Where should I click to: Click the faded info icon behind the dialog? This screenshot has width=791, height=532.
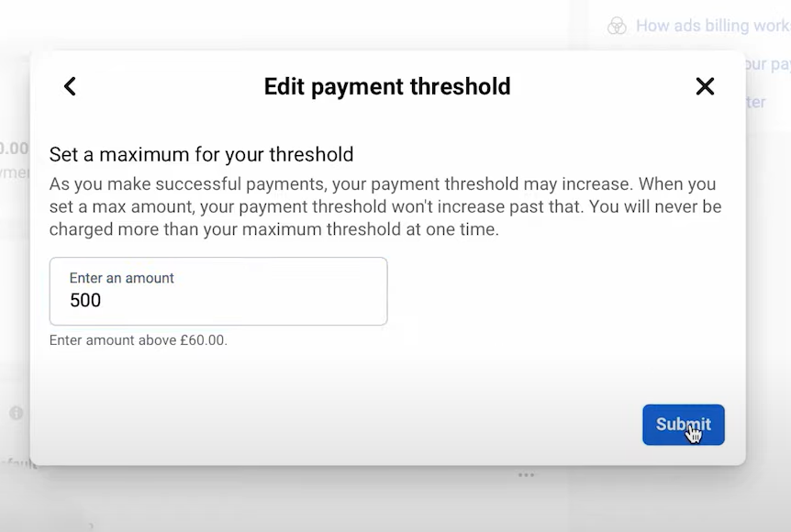[16, 414]
